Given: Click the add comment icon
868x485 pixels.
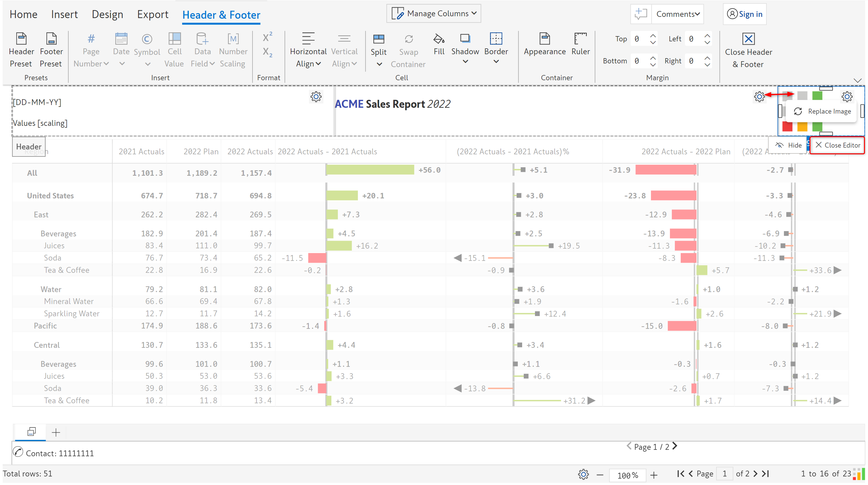Looking at the screenshot, I should pos(641,14).
